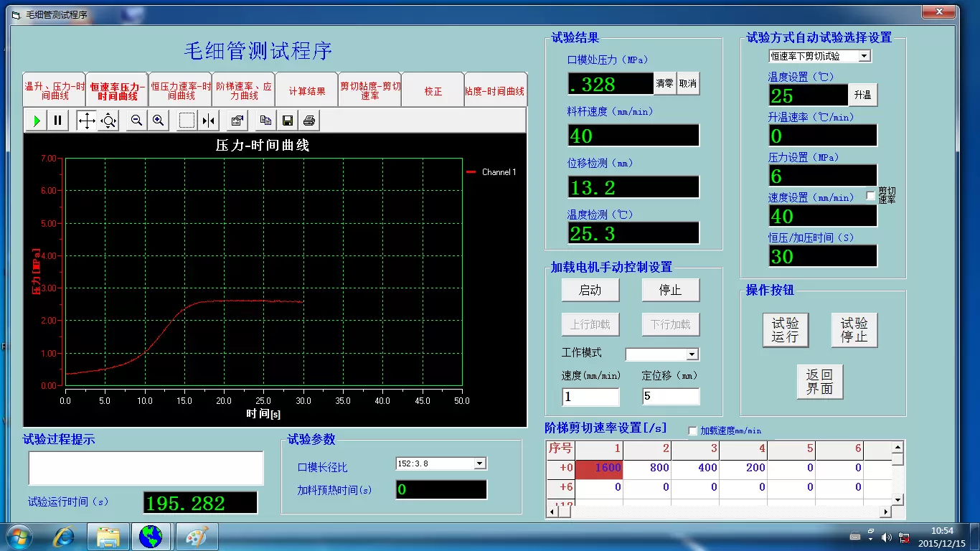Print the pressure-time chart

(x=309, y=121)
